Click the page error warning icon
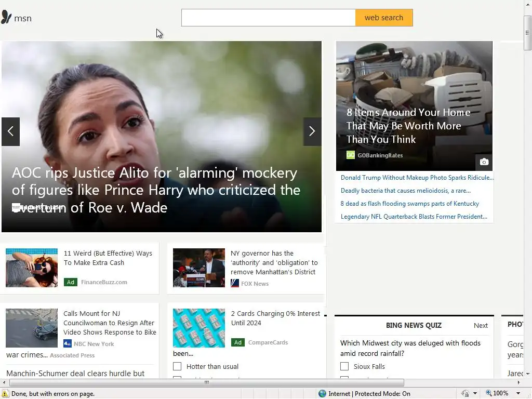Screen dimensions: 532x399 (x=5, y=394)
